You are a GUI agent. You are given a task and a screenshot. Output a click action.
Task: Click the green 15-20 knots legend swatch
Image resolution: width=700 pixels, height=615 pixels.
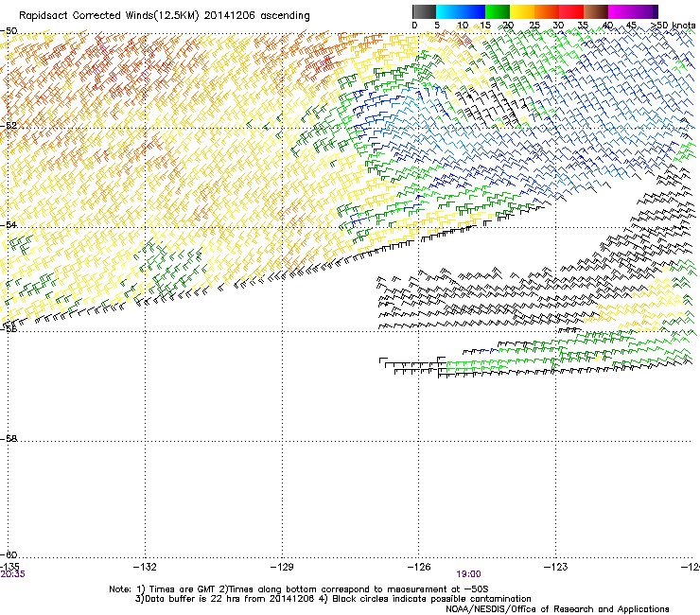[x=498, y=11]
